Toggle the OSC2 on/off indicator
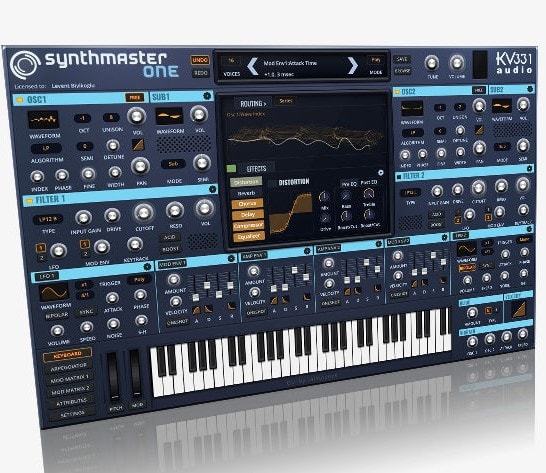Screen dimensions: 546x473 (396, 92)
